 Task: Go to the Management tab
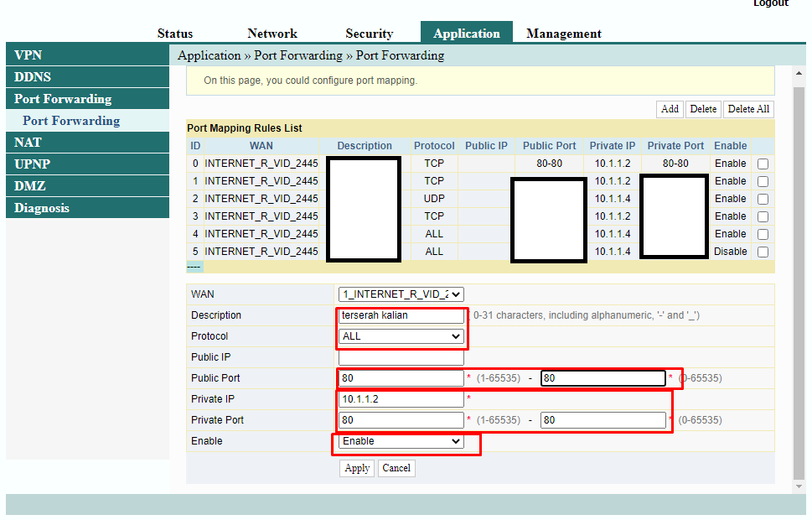pos(563,34)
